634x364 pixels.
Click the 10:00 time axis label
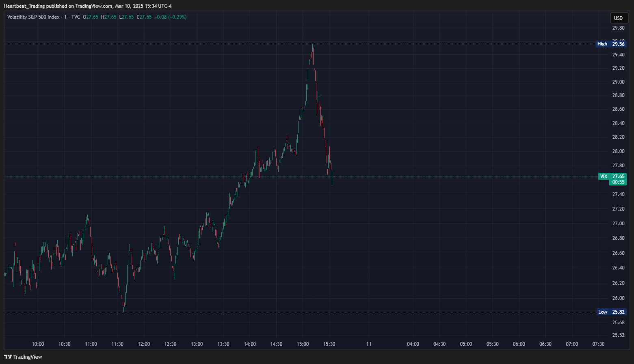(x=38, y=344)
